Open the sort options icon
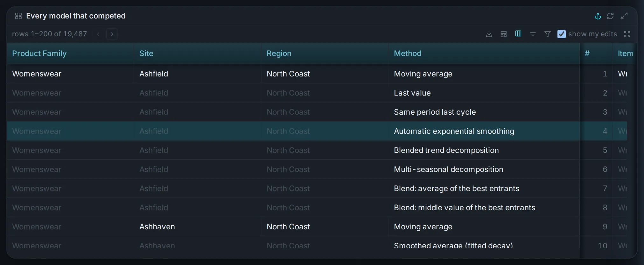The height and width of the screenshot is (265, 644). click(x=533, y=34)
